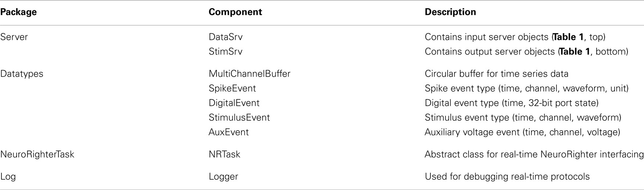
Task: Select the Datatypes package cell
Action: click(x=22, y=74)
